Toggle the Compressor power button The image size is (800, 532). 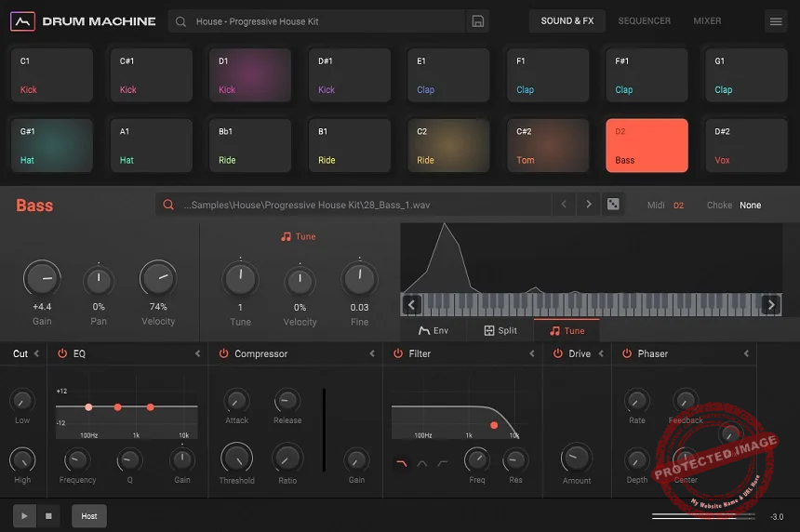pyautogui.click(x=223, y=353)
